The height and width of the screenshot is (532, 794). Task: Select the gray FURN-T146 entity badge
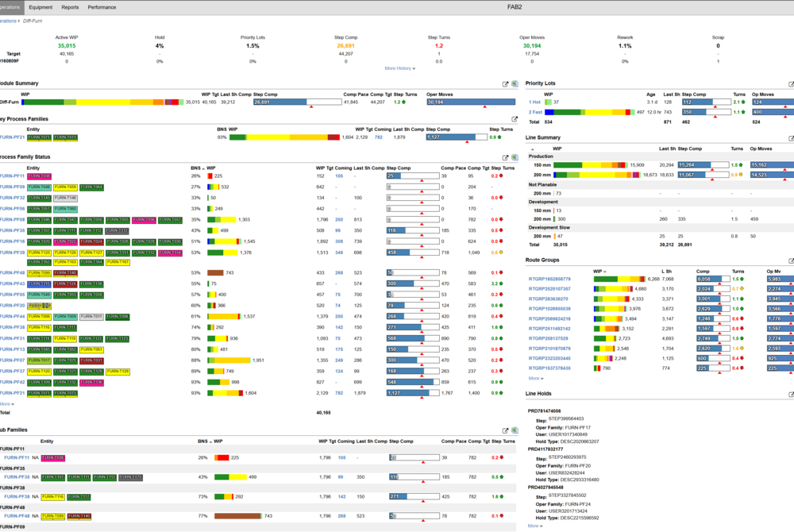[66, 198]
